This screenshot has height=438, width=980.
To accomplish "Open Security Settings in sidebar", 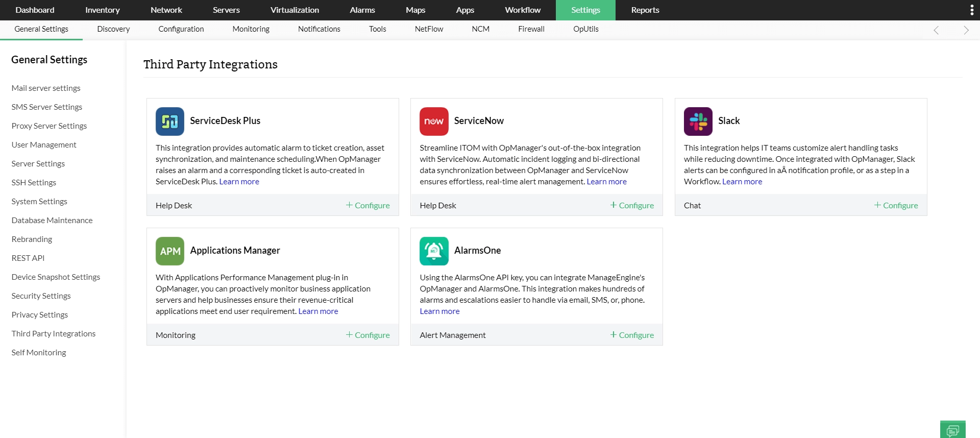I will pos(41,296).
